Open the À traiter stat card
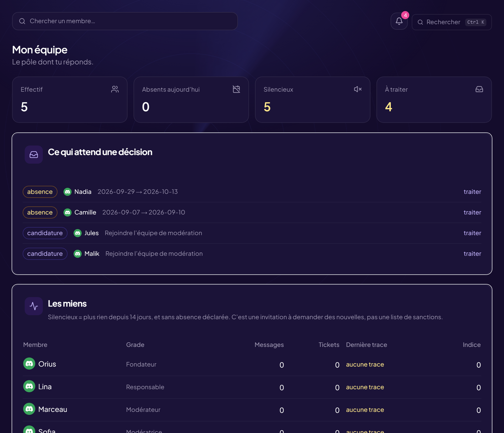 (434, 100)
